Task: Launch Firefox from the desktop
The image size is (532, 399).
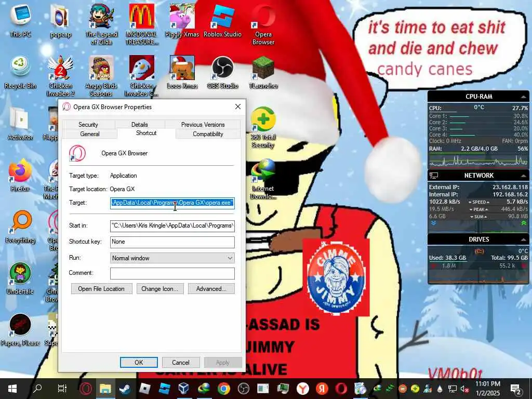Action: click(20, 175)
